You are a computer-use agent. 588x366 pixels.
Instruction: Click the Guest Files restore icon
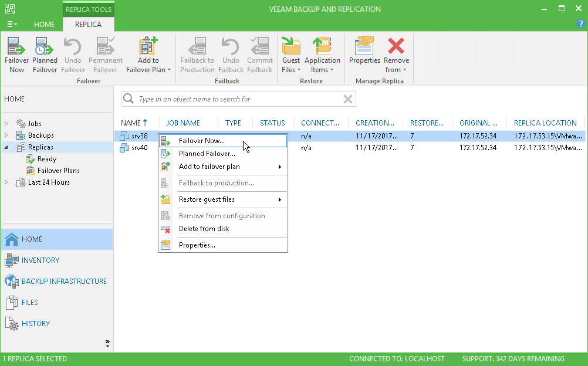click(x=291, y=46)
